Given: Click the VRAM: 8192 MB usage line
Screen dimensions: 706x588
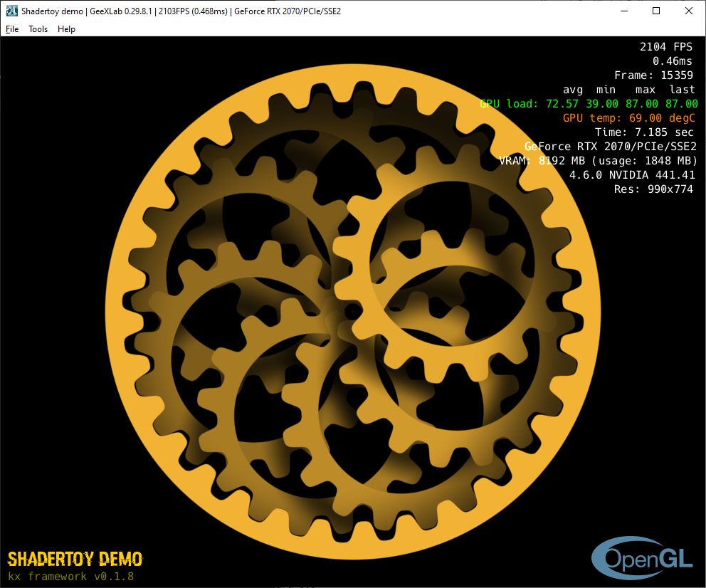Looking at the screenshot, I should [x=598, y=161].
